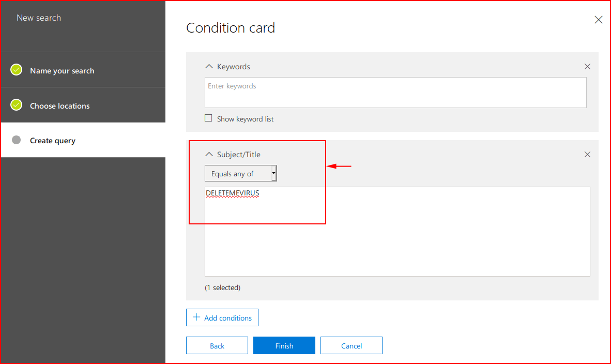
Task: Click the '(1 selected)' text
Action: 222,287
